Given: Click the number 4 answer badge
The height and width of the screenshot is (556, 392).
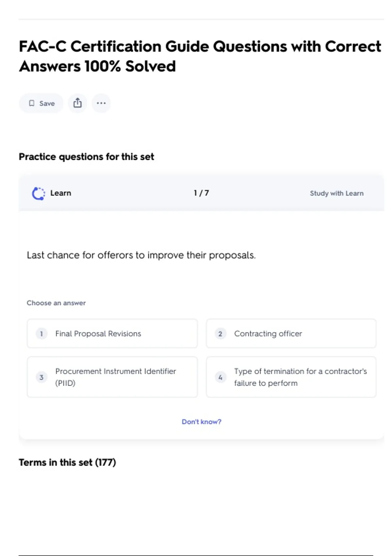Looking at the screenshot, I should (220, 377).
